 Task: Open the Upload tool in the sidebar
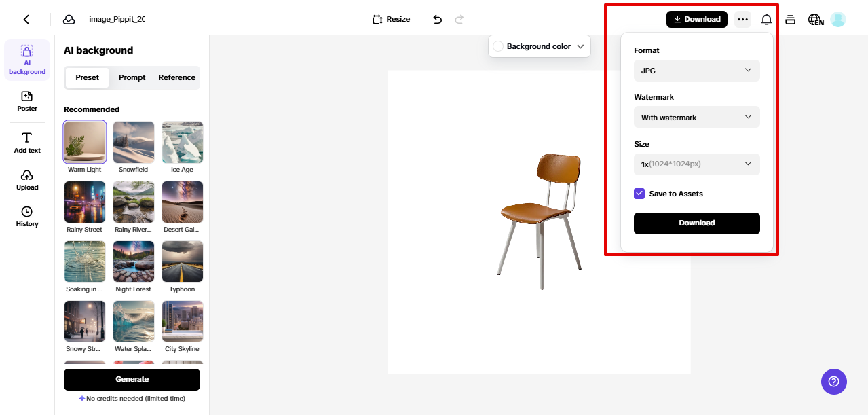(27, 179)
